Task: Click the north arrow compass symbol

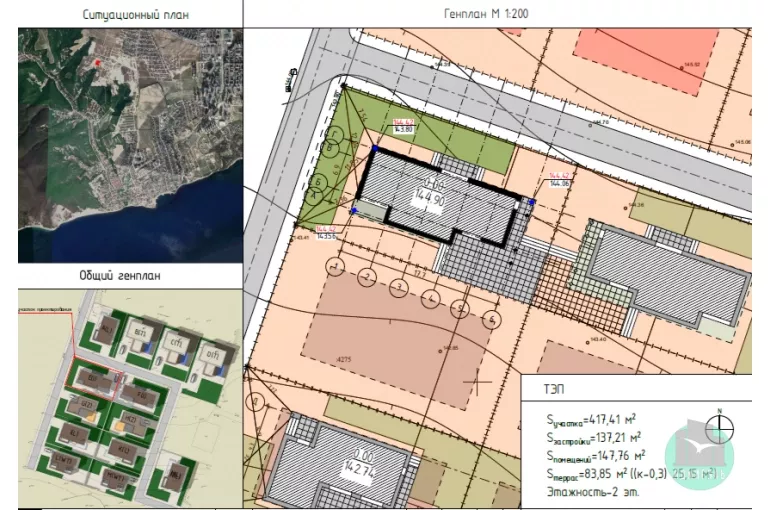Action: pyautogui.click(x=719, y=428)
